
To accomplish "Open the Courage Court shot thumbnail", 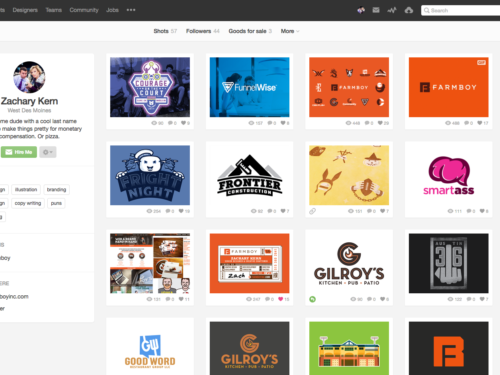I will (x=150, y=87).
